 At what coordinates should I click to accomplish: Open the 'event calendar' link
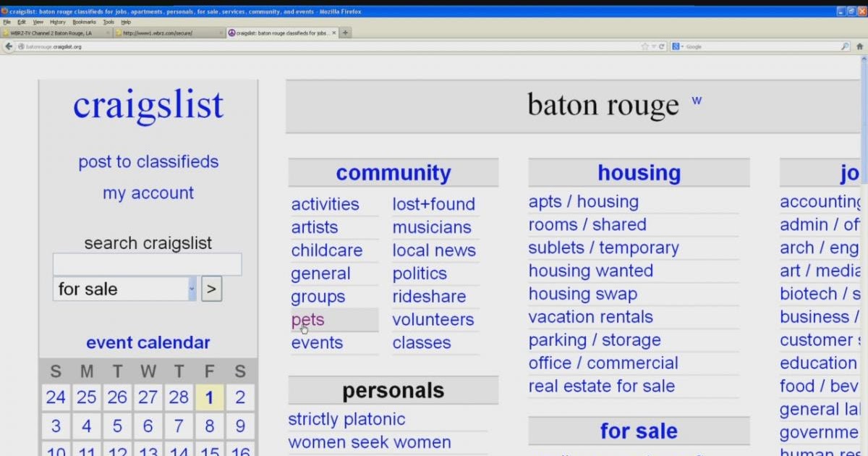148,342
